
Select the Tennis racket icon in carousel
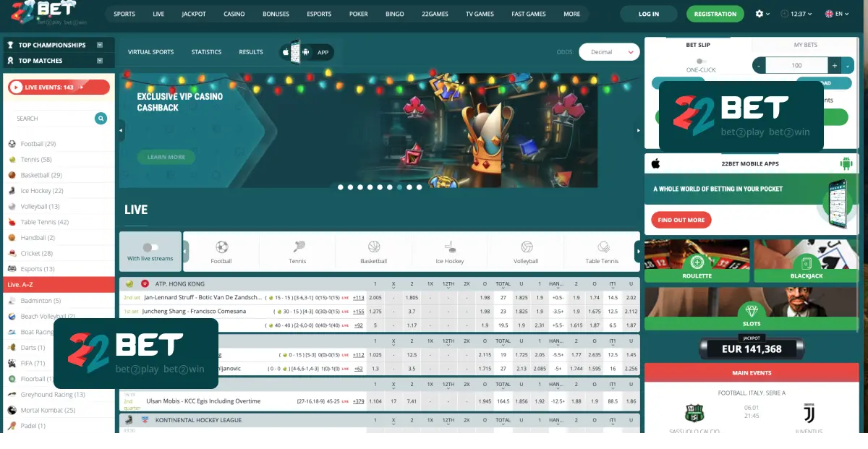tap(298, 247)
